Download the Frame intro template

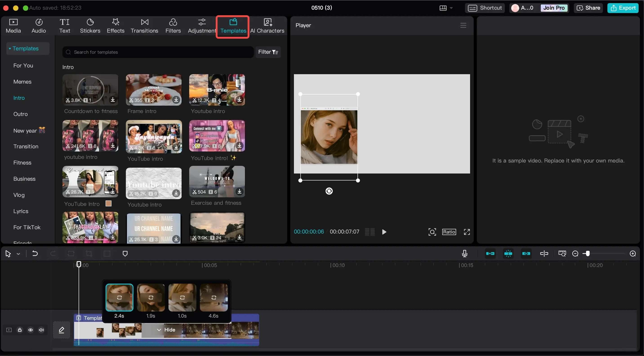(x=176, y=100)
